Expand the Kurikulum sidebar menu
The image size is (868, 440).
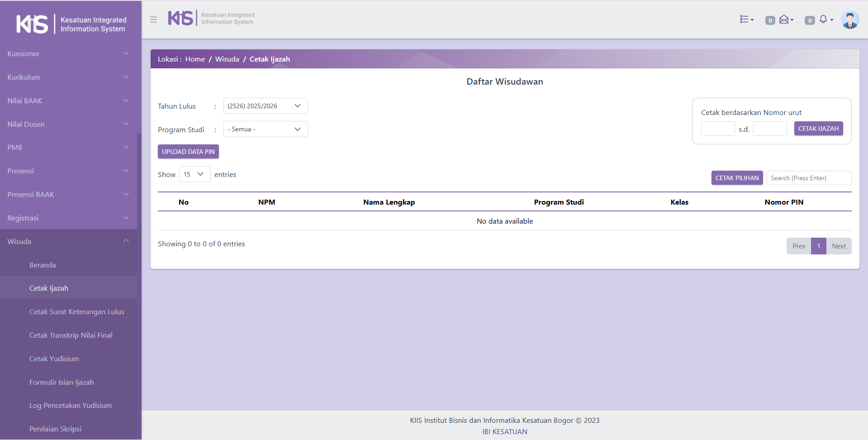pyautogui.click(x=68, y=77)
